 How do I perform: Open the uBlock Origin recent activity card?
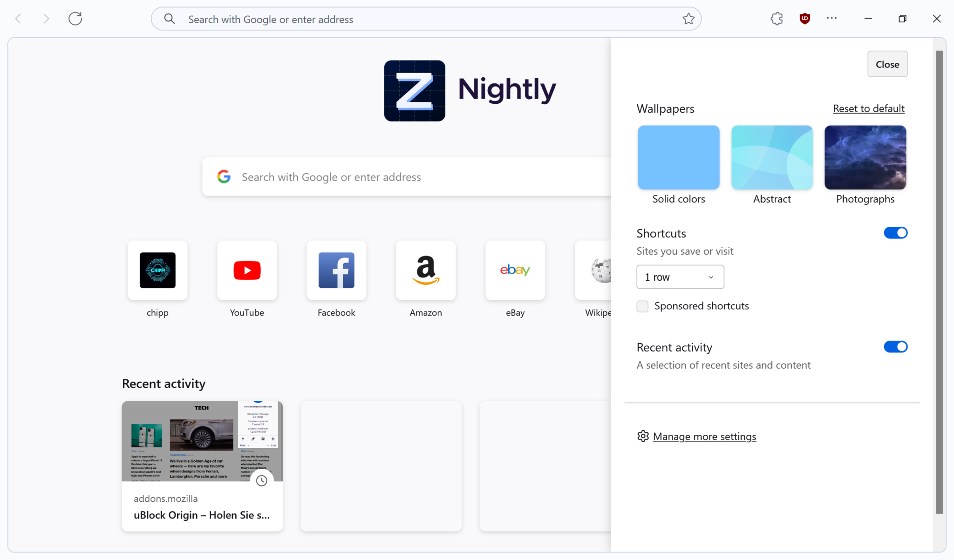pos(202,466)
